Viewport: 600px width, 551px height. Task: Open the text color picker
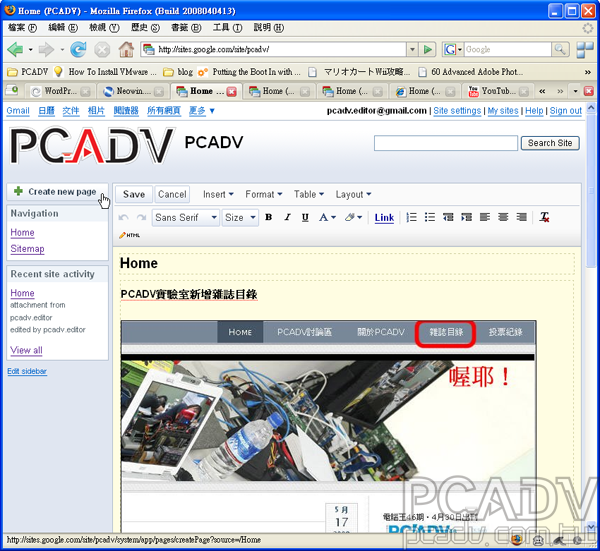(x=327, y=217)
